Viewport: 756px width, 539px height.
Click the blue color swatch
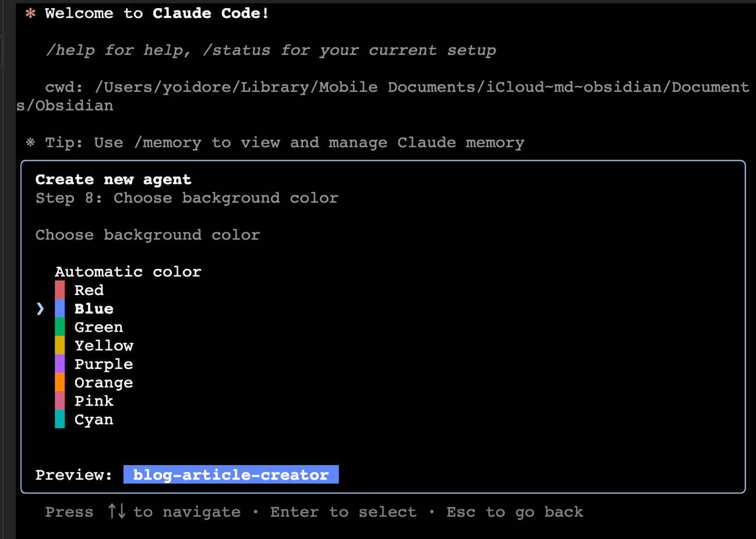click(x=60, y=308)
